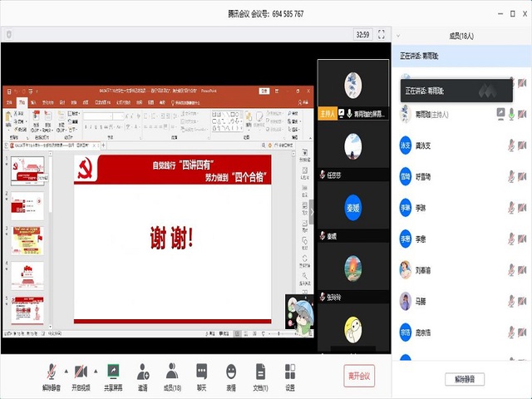This screenshot has height=399, width=532.
Task: Collapse members panel with chevron
Action: pos(397,35)
